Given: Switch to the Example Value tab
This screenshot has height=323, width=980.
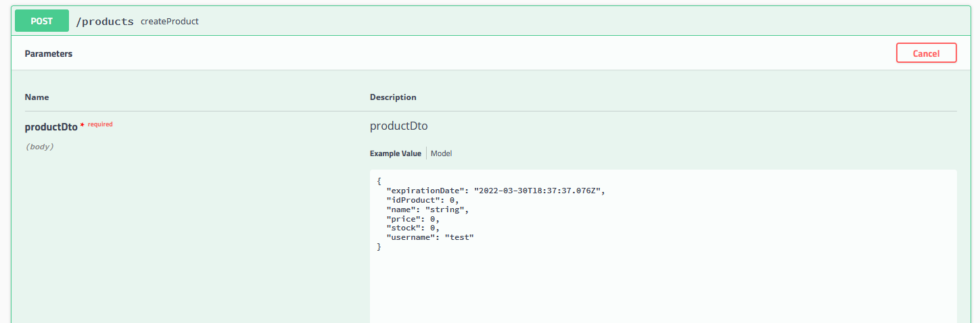Looking at the screenshot, I should pos(396,153).
